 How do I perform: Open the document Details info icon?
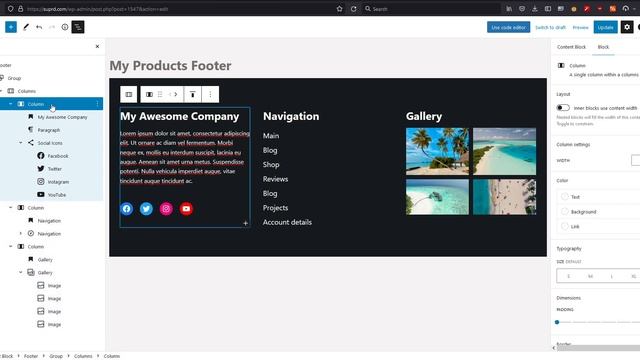(x=65, y=27)
